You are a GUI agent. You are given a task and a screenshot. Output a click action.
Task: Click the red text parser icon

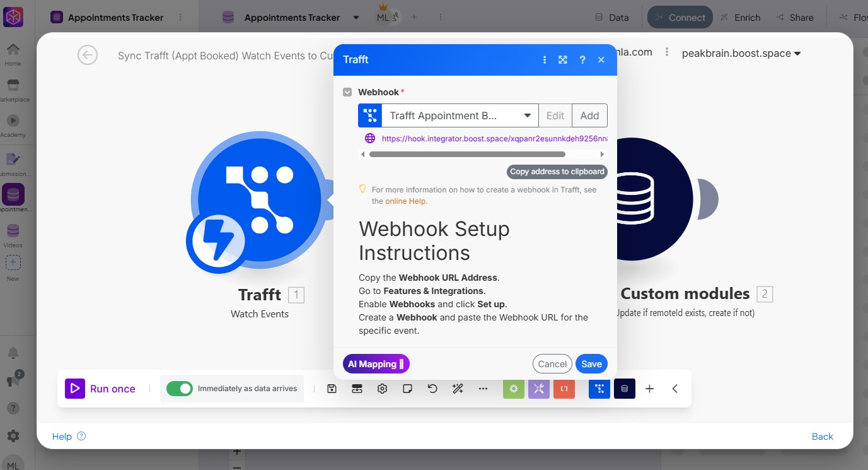click(x=564, y=389)
